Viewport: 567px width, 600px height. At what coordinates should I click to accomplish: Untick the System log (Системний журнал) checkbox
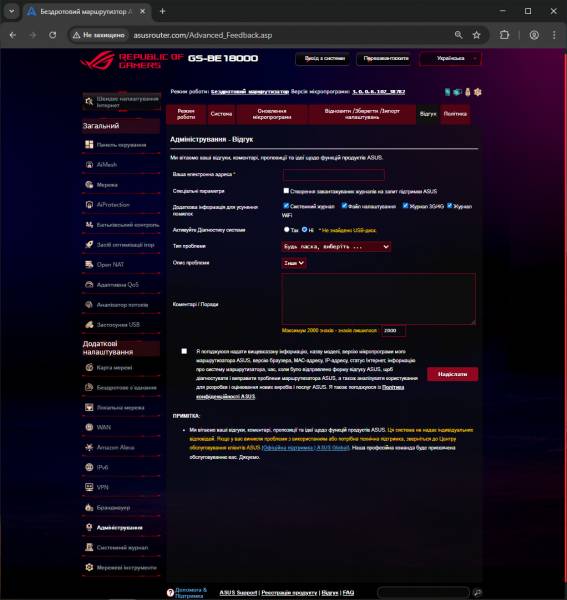286,206
